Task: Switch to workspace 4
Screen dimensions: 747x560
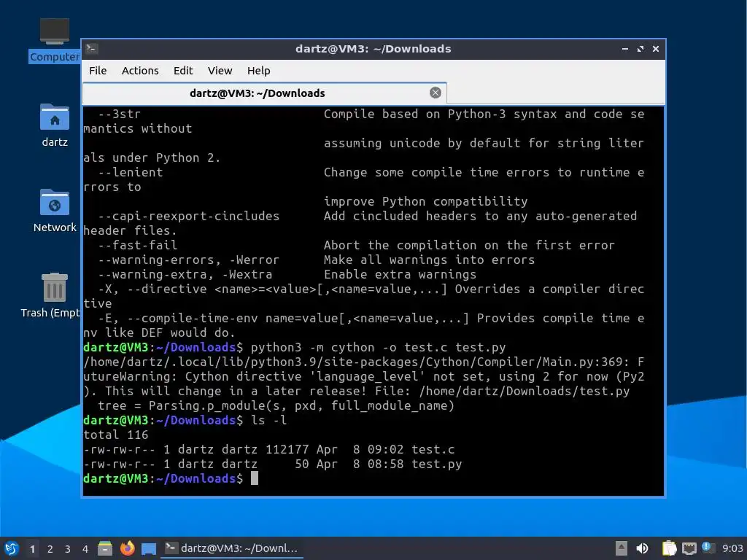Action: click(x=85, y=549)
